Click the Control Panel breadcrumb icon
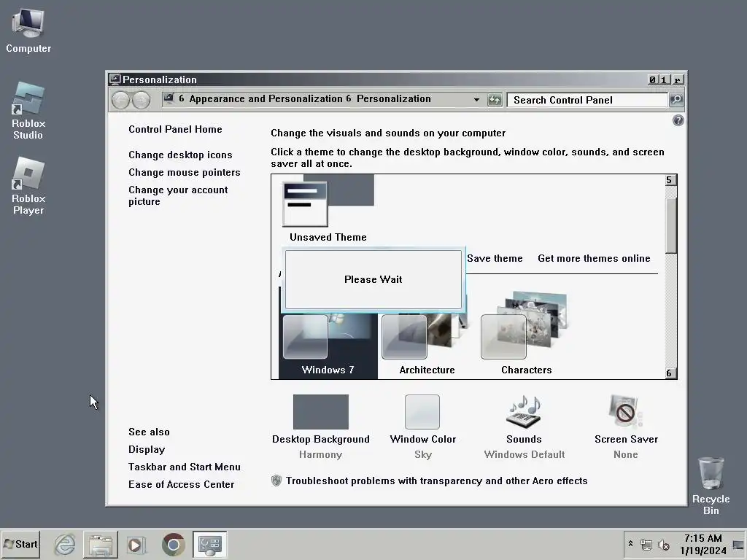 click(x=169, y=98)
